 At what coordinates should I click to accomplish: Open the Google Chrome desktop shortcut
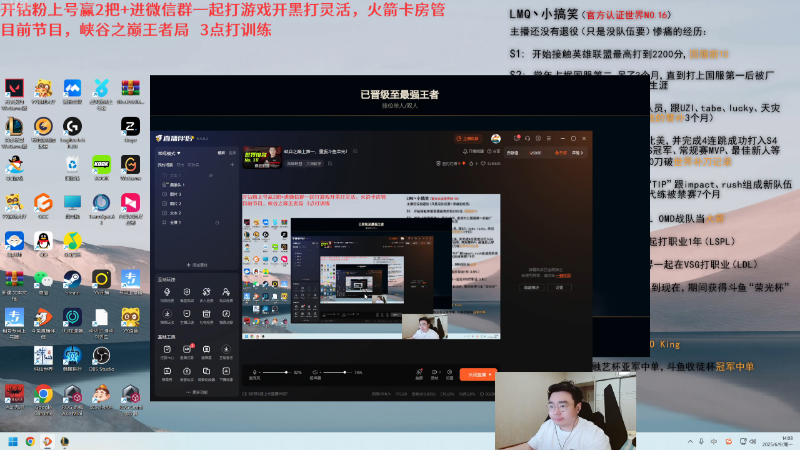[43, 394]
